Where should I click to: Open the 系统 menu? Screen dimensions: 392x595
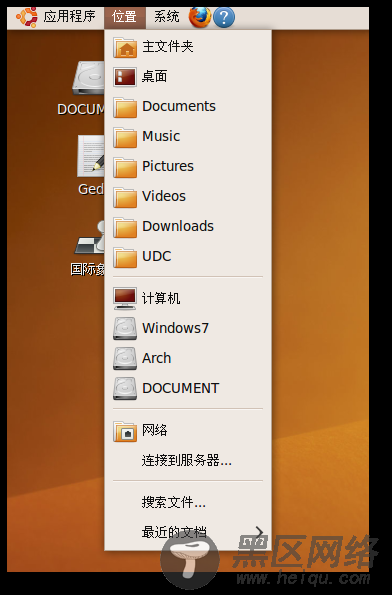166,17
